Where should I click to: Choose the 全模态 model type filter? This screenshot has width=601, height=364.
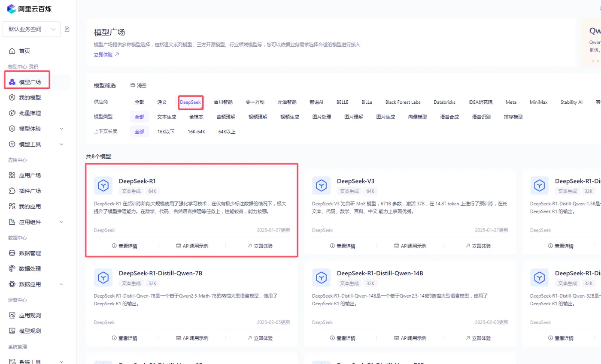pos(196,117)
